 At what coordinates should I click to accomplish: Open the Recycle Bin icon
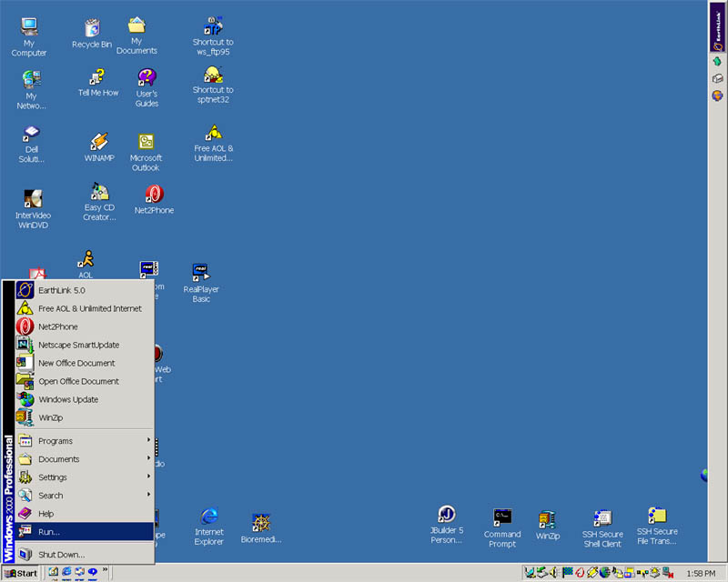pyautogui.click(x=92, y=34)
